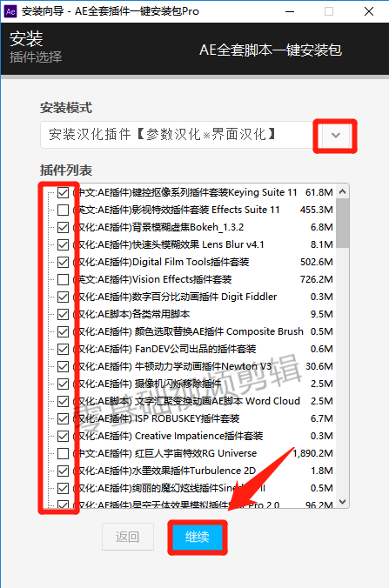389x588 pixels.
Task: Select row Creative Impatience插件套装
Action: [x=167, y=436]
